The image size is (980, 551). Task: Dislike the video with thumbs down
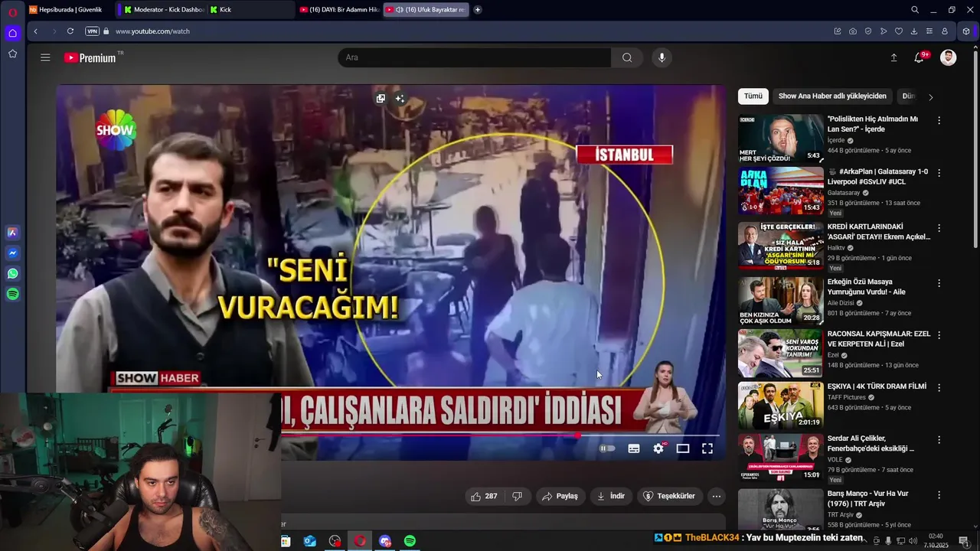click(517, 496)
